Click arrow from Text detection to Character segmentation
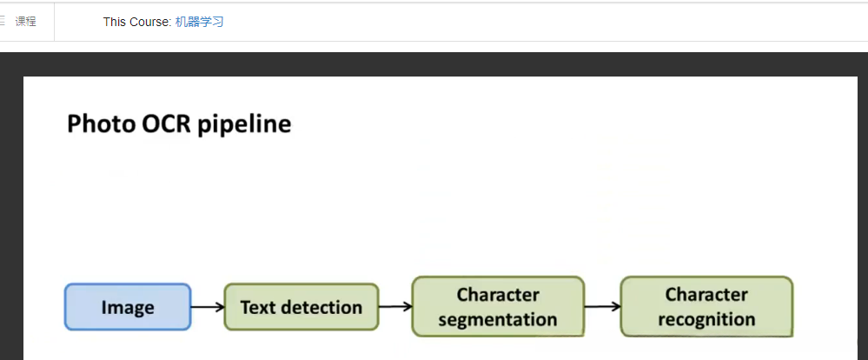The image size is (868, 360). point(394,306)
